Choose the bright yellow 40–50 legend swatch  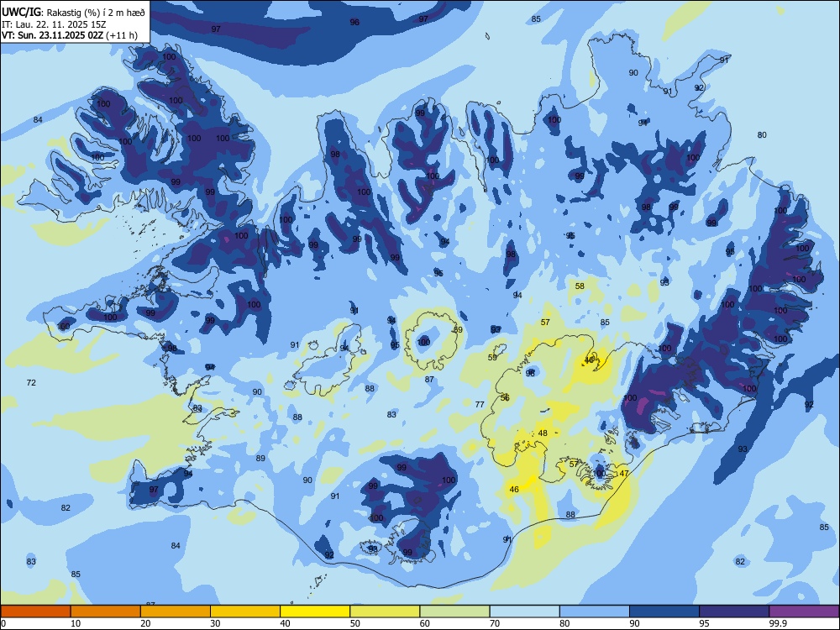click(315, 612)
